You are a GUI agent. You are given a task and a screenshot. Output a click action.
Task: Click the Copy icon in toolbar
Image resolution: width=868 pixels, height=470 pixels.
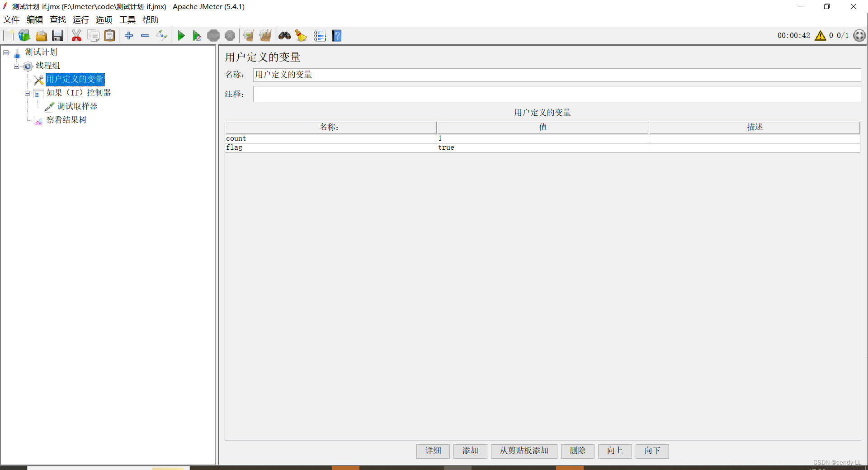(x=93, y=36)
